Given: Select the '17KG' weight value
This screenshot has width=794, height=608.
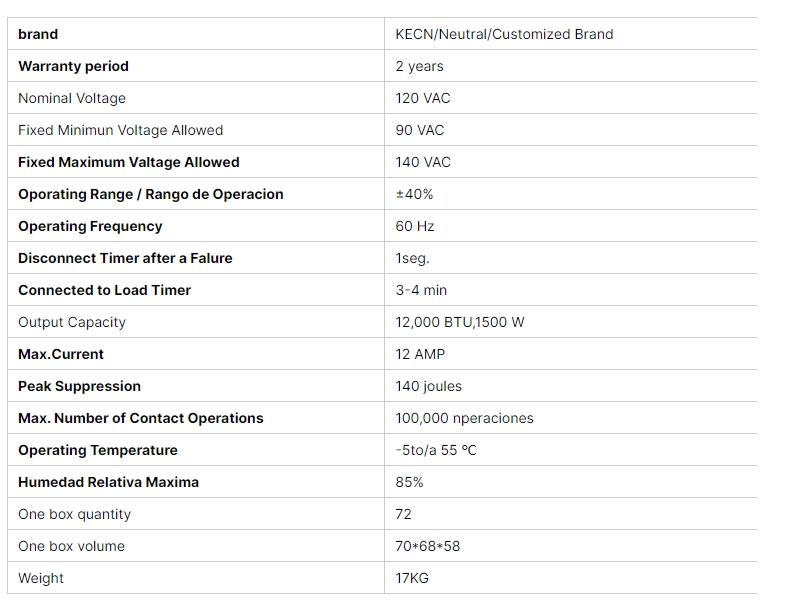Looking at the screenshot, I should pyautogui.click(x=412, y=578).
